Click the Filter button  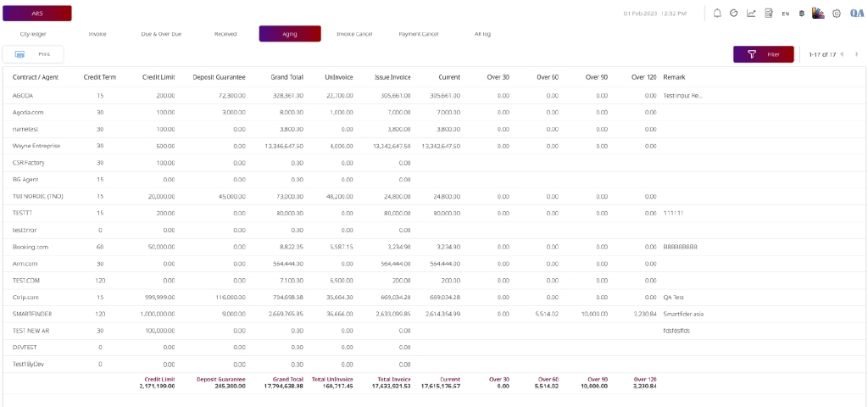click(x=763, y=54)
